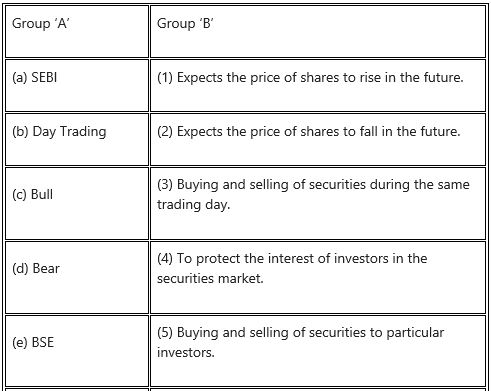Screen dimensions: 491x391
Task: Click the Group 'B' header cell
Action: (x=318, y=32)
